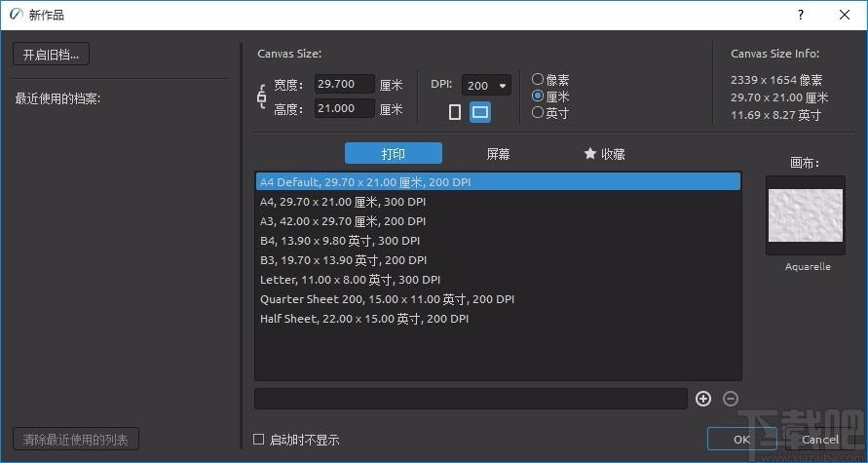Click the preset name text field
868x463 pixels.
[x=472, y=399]
